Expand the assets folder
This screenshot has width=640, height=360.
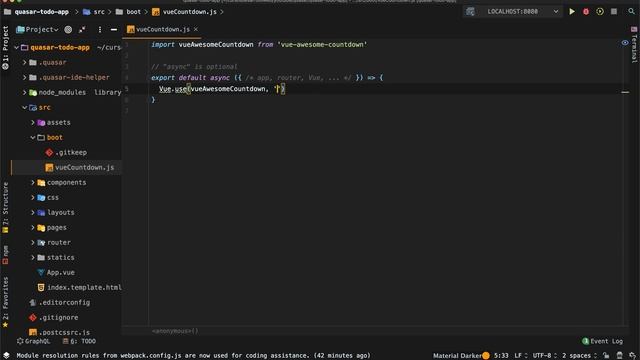33,122
